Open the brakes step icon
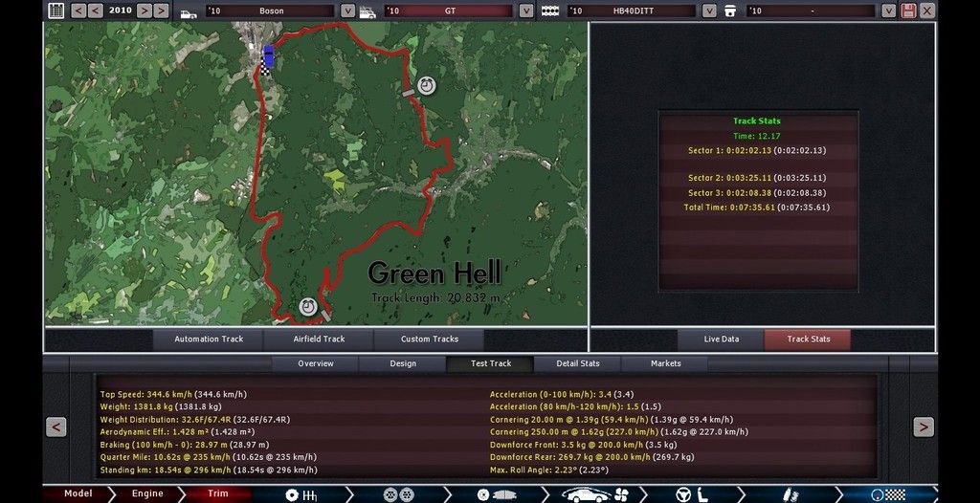This screenshot has width=980, height=503. pyautogui.click(x=497, y=495)
